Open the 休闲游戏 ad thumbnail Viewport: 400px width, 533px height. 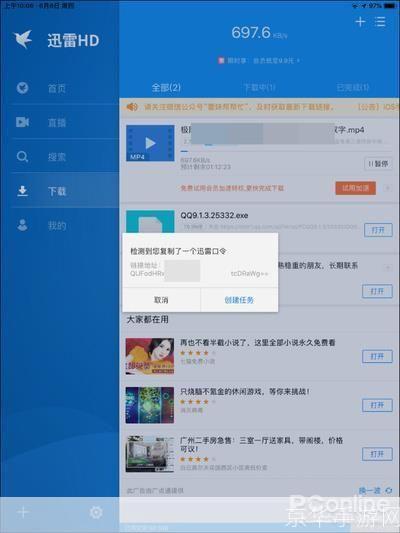[x=150, y=405]
